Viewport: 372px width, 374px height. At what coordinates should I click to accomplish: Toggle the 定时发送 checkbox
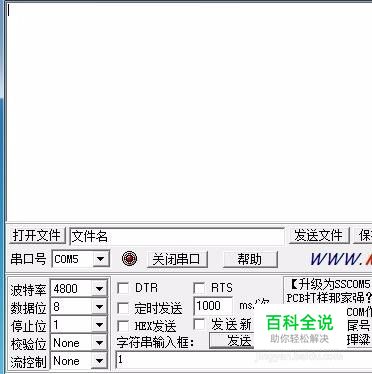tap(123, 308)
